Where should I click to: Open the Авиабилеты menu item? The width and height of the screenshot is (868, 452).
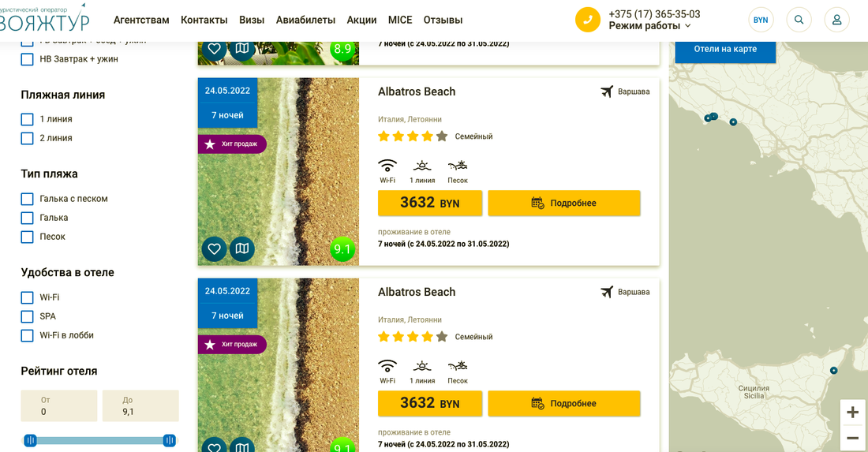(305, 20)
